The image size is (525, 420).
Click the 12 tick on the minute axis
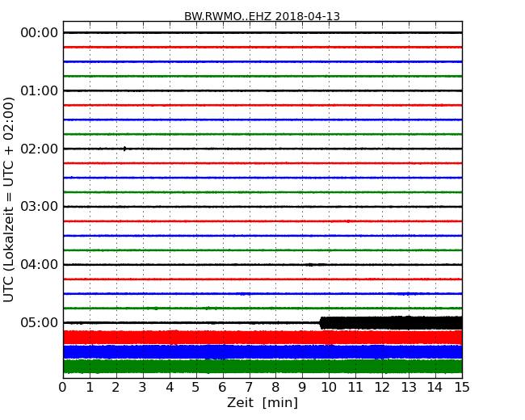point(382,387)
